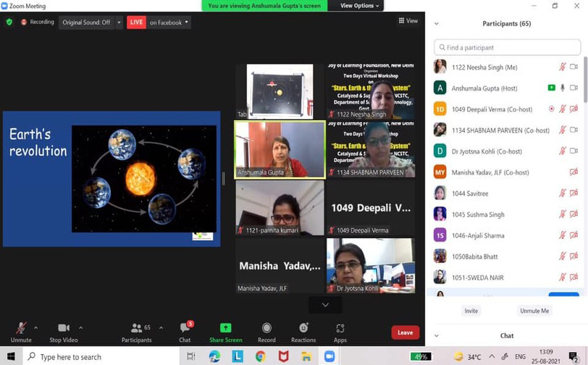Click the Unmute microphone icon in toolbar
Viewport: 588px width, 365px height.
pyautogui.click(x=21, y=328)
